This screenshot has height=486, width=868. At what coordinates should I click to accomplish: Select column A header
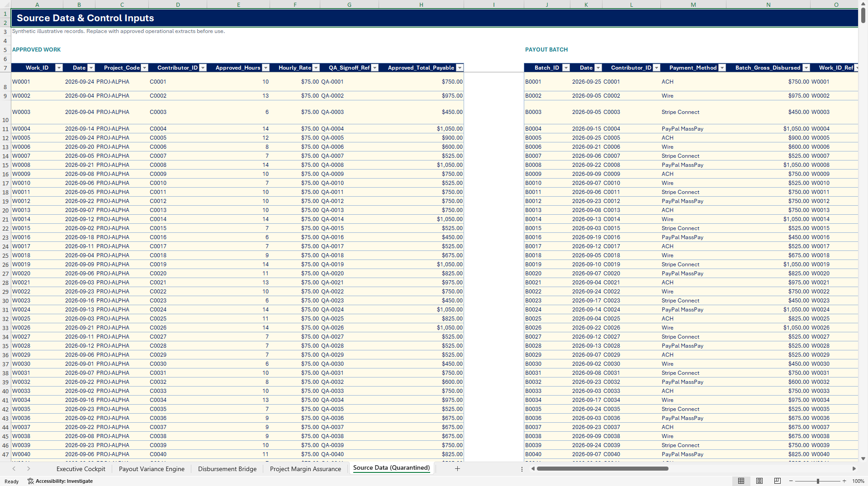[37, 5]
